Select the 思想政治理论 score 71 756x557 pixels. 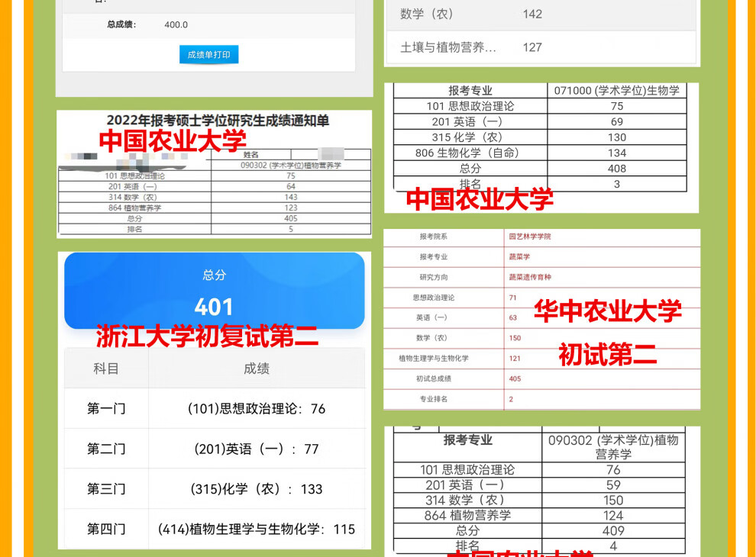click(x=512, y=298)
